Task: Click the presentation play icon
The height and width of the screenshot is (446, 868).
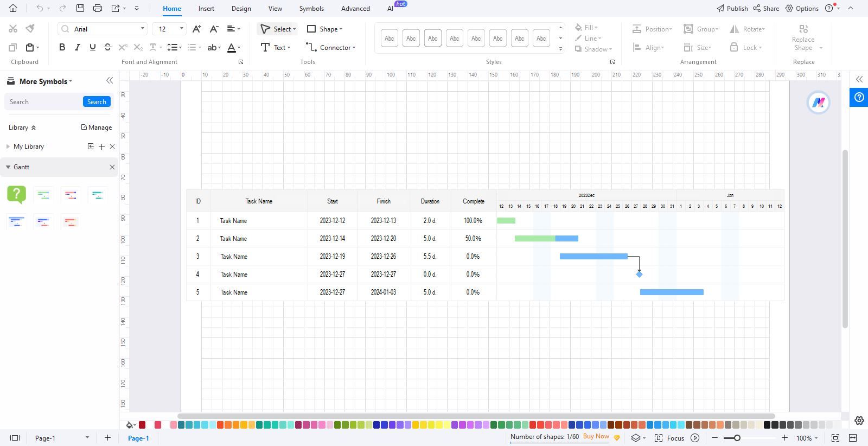Action: click(695, 438)
